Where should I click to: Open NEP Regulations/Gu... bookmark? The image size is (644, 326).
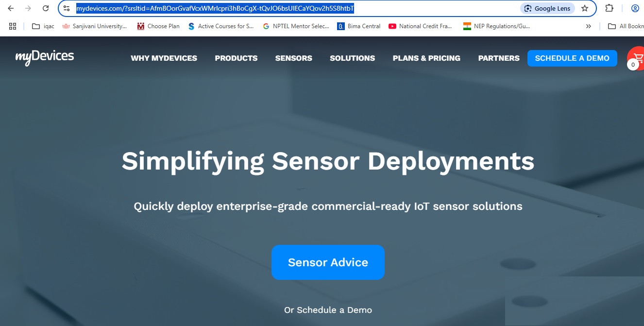point(496,26)
